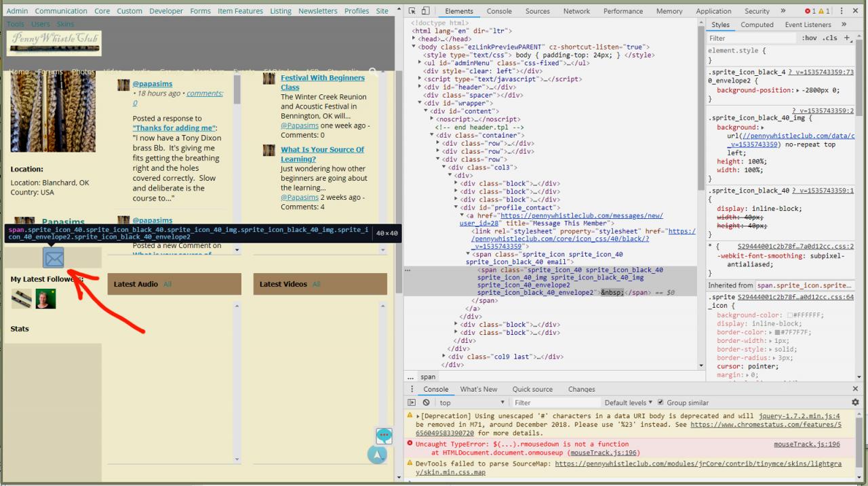Toggle the :hov element state button

(x=809, y=38)
